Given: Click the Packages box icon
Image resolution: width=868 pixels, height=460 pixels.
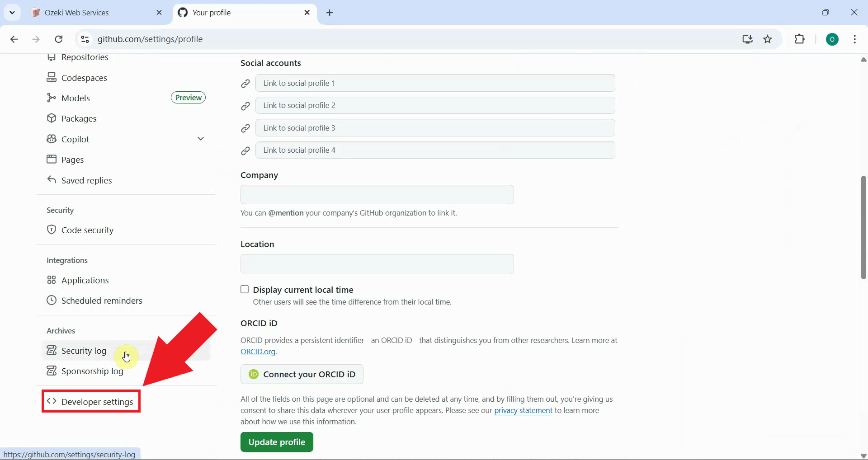Looking at the screenshot, I should point(52,118).
